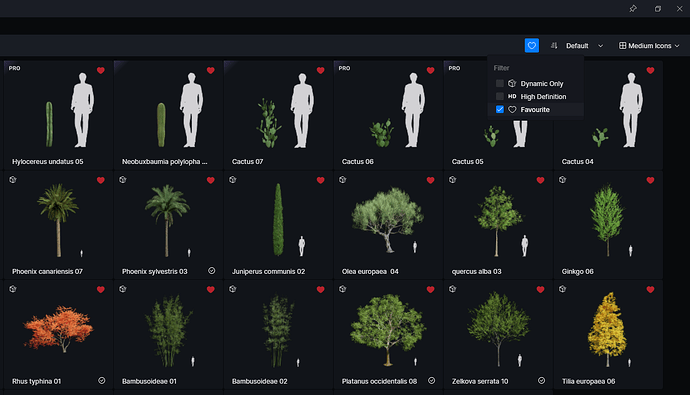The height and width of the screenshot is (395, 690).
Task: Expand the Medium Icons view size dropdown
Action: (649, 46)
